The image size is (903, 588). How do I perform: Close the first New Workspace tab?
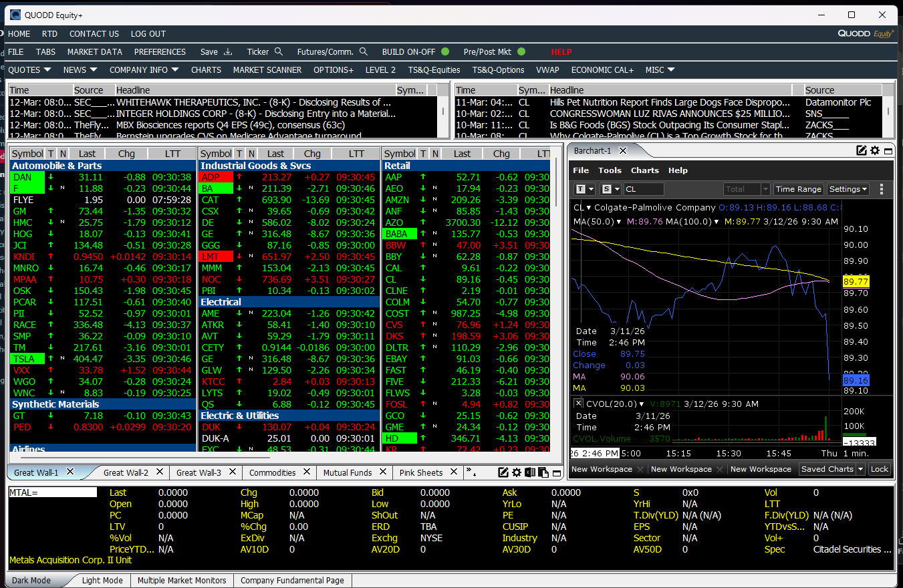640,469
